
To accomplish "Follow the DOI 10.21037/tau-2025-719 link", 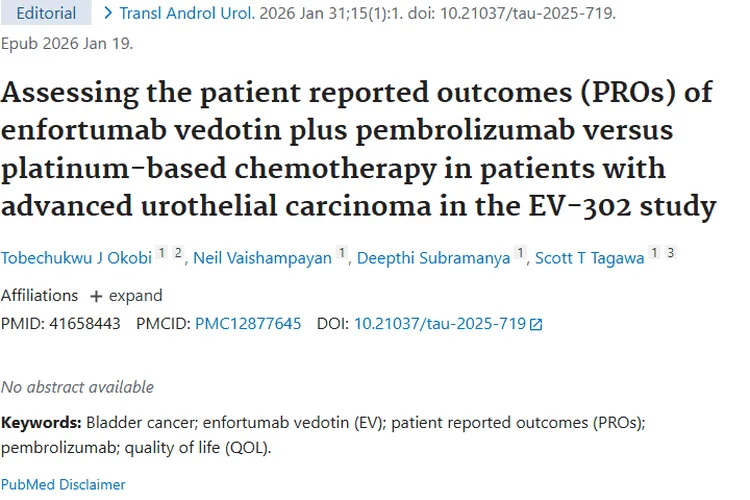I will pyautogui.click(x=440, y=324).
